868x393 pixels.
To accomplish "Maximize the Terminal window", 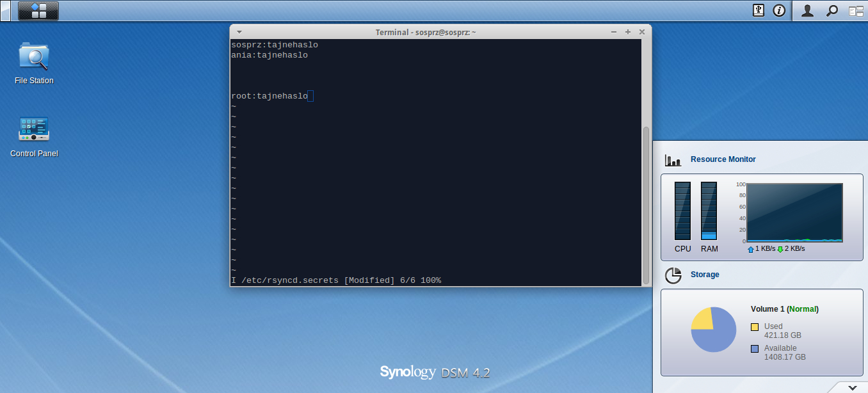I will click(627, 31).
